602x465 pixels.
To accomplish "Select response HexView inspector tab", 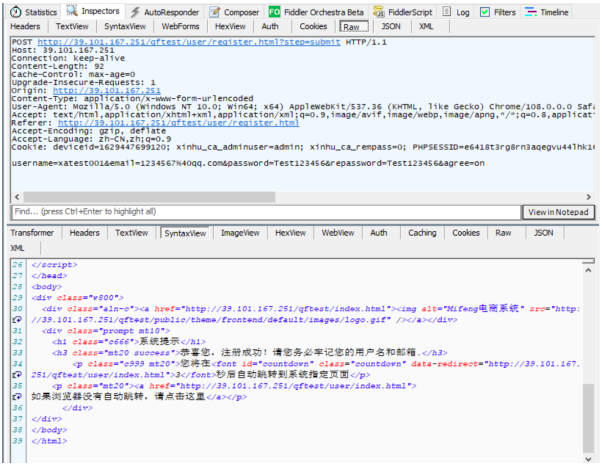I will [291, 233].
